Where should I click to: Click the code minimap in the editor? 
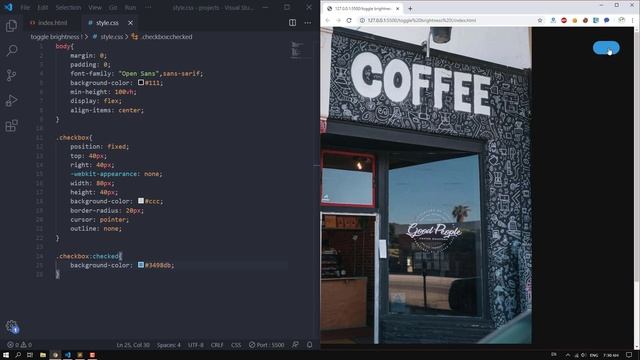[302, 50]
